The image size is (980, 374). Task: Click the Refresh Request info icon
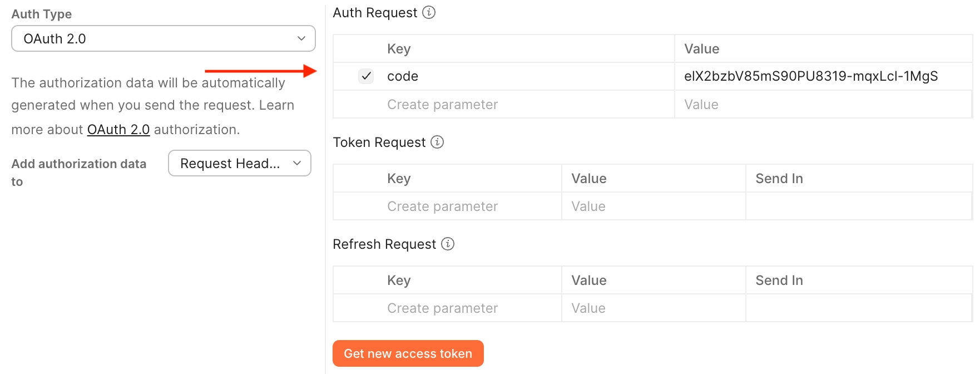pyautogui.click(x=448, y=244)
